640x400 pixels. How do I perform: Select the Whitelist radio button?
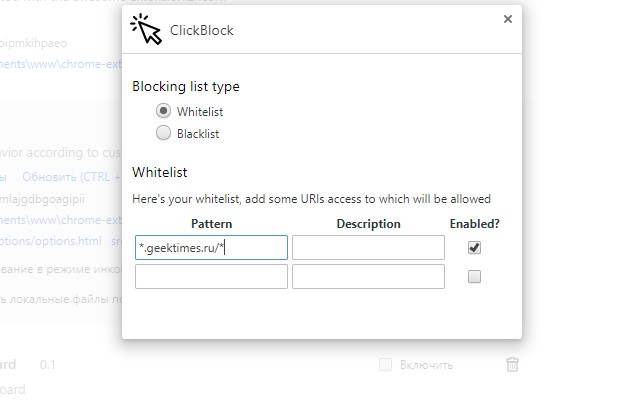coord(164,111)
